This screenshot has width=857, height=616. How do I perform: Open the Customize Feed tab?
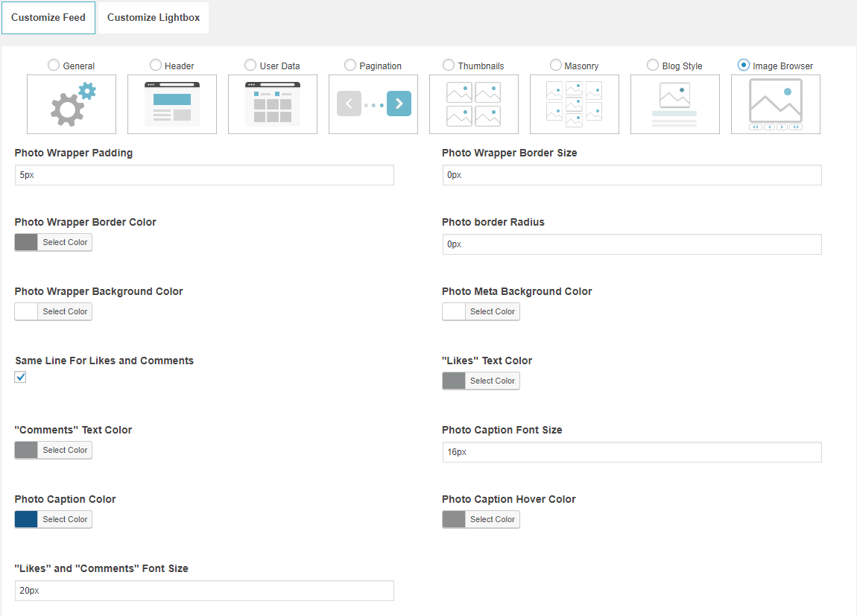pos(48,18)
